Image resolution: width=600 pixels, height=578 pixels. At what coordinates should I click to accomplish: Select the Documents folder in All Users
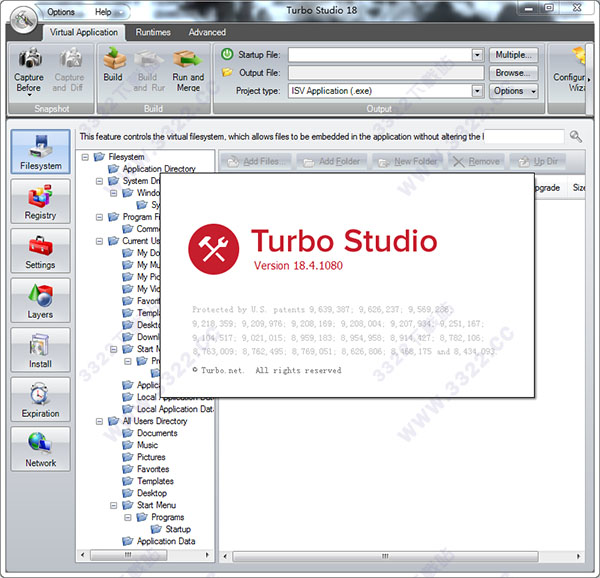pyautogui.click(x=157, y=433)
